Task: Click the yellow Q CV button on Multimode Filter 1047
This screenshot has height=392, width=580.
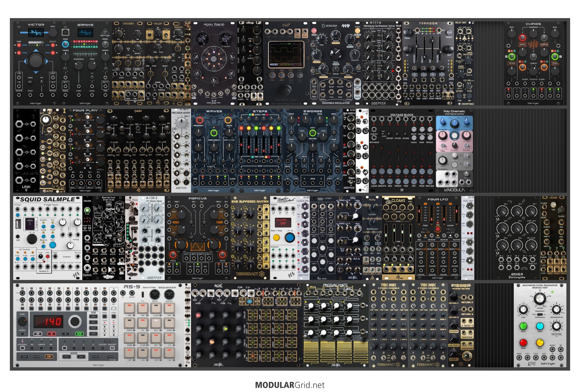Action: (x=540, y=343)
